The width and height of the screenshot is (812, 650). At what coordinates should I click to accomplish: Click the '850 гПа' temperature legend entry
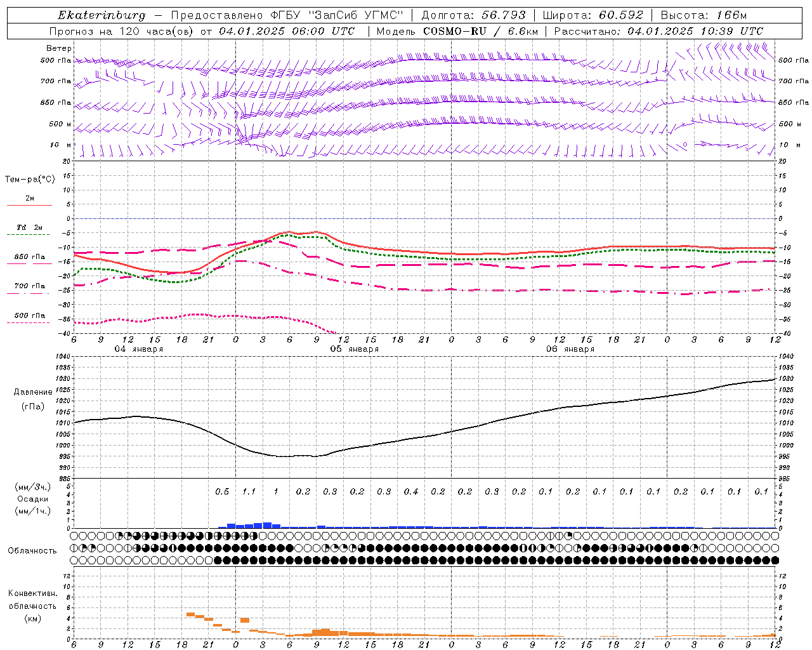pos(30,257)
